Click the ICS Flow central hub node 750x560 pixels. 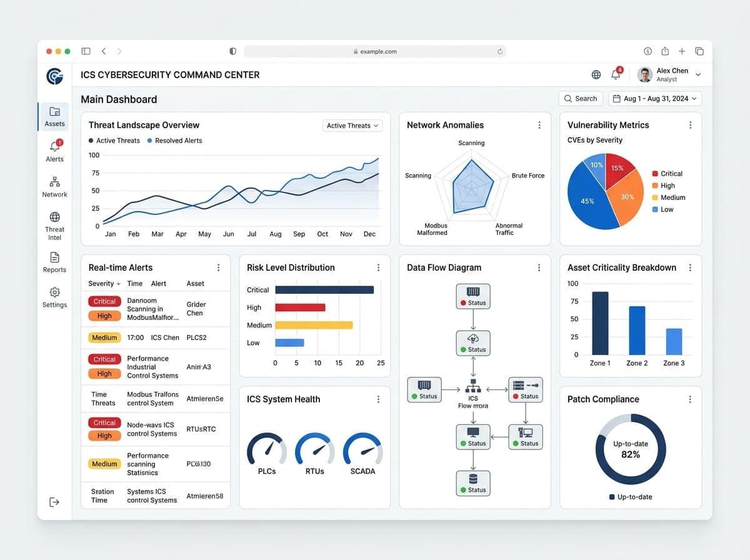[473, 394]
